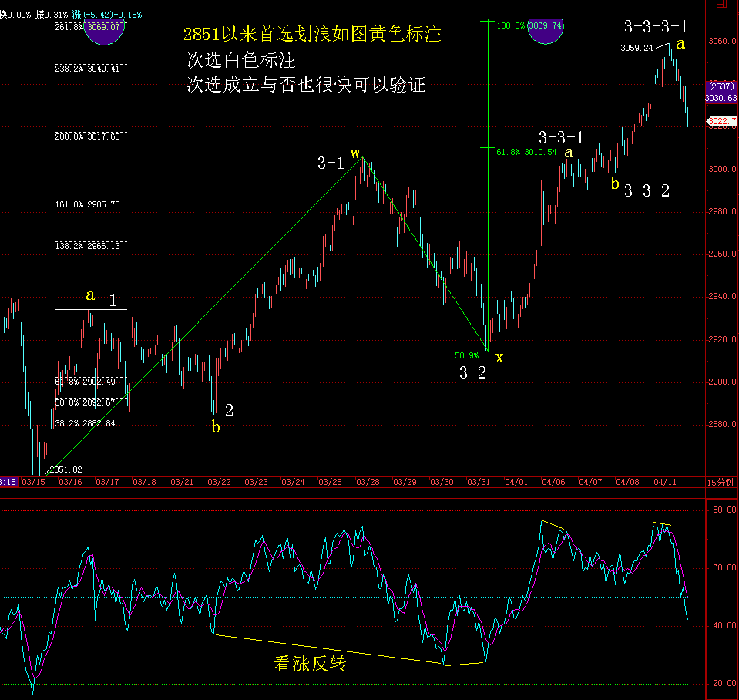The width and height of the screenshot is (739, 700).
Task: Click the 80.00 level on indicator axis
Action: tap(723, 510)
